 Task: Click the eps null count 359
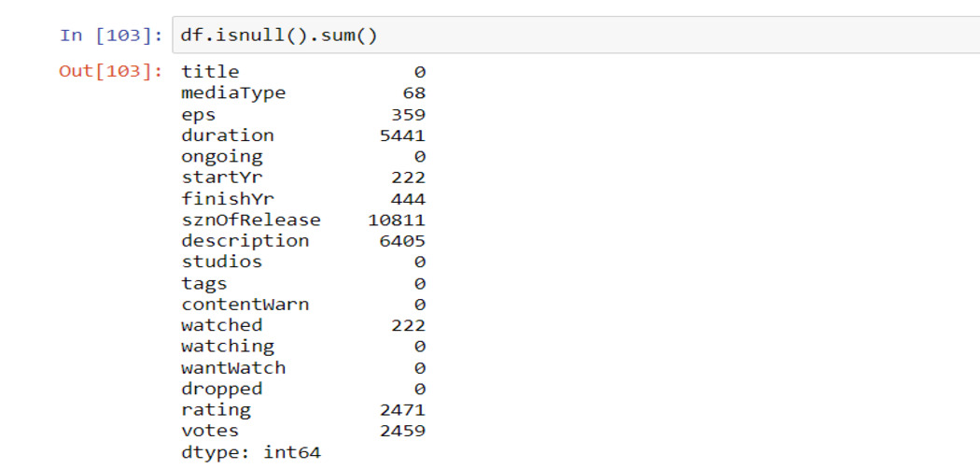click(x=408, y=115)
